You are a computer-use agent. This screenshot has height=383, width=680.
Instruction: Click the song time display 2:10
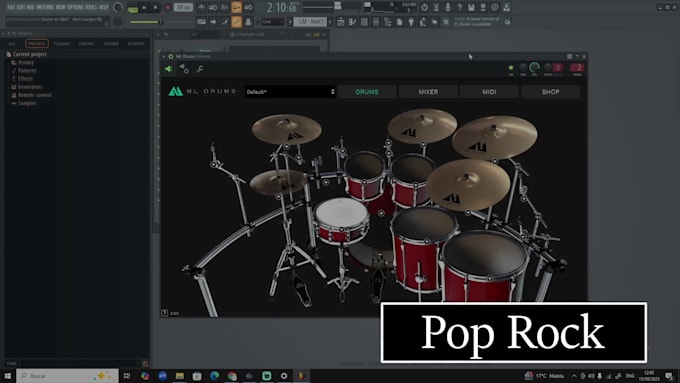pyautogui.click(x=281, y=7)
